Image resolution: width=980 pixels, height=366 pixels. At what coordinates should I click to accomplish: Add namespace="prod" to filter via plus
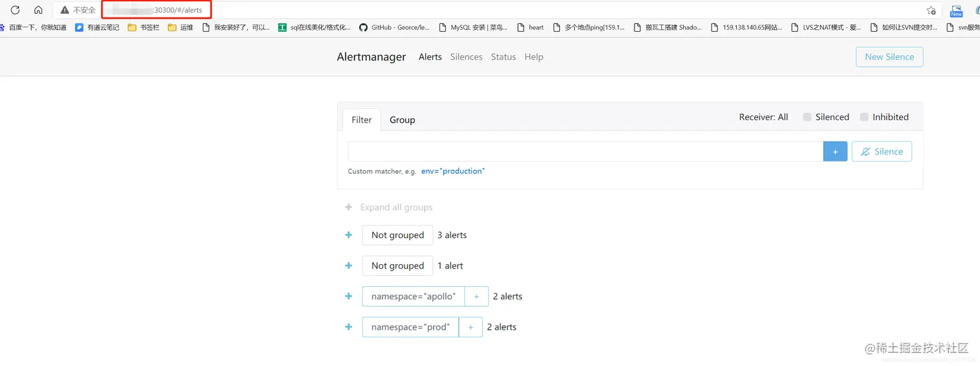(x=471, y=327)
